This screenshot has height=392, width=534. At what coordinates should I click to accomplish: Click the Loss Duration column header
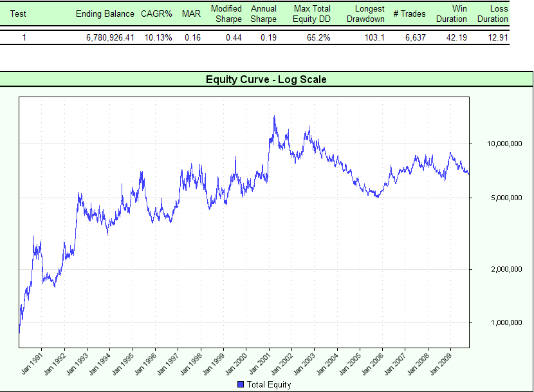493,14
